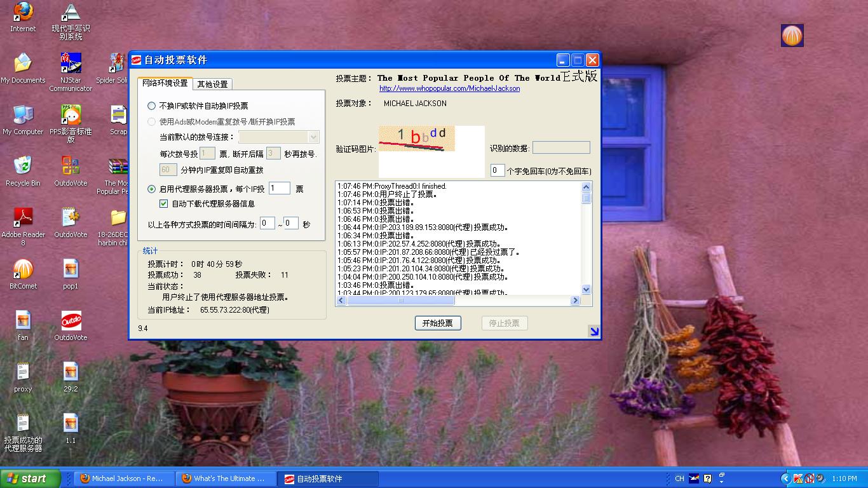This screenshot has width=868, height=488.
Task: Click the blue arrow icon in window corner
Action: coord(593,330)
